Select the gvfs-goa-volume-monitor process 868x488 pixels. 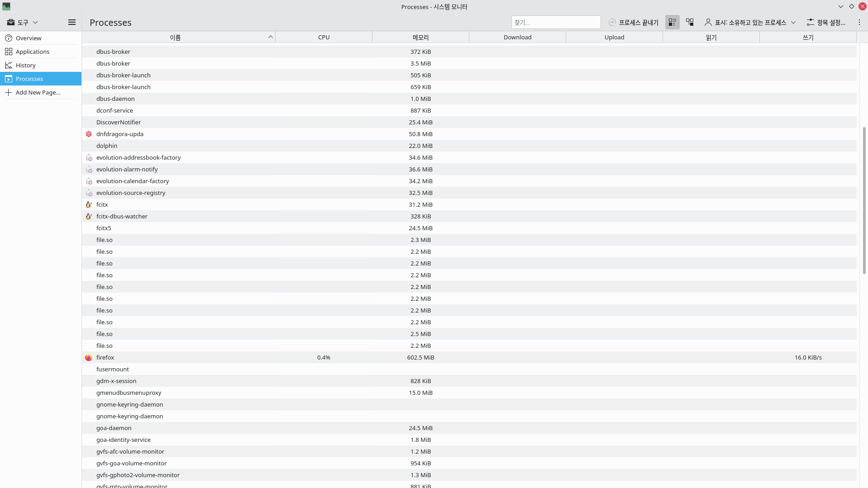pyautogui.click(x=469, y=463)
